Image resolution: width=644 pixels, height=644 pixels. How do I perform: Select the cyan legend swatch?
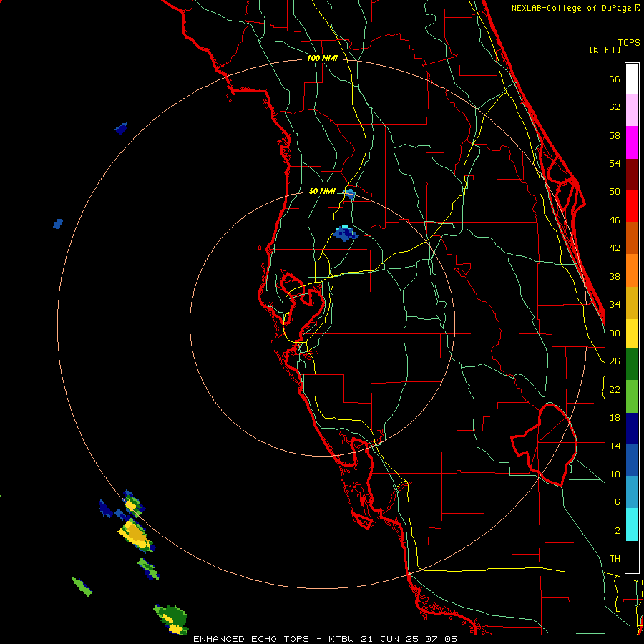632,525
